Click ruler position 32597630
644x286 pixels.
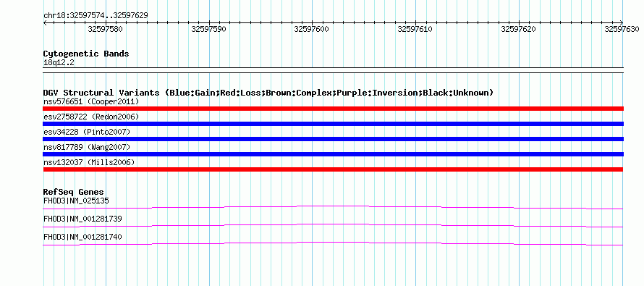(622, 29)
